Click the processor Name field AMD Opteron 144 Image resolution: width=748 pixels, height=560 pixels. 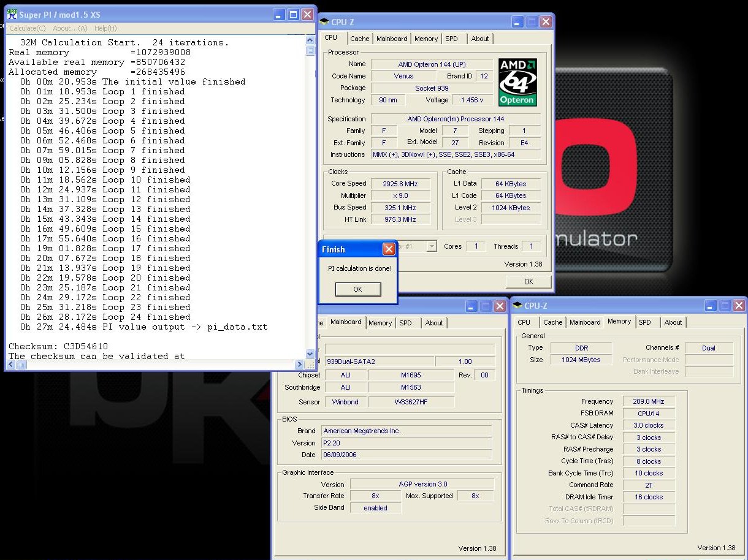432,64
